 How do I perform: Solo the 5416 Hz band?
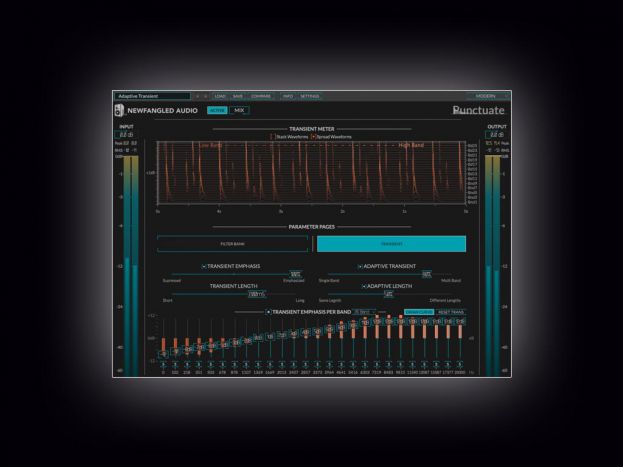point(353,364)
